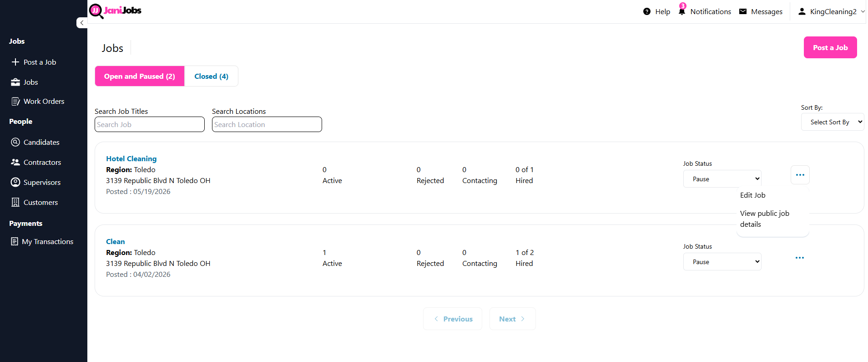This screenshot has width=868, height=362.
Task: Open Candidates in the sidebar
Action: (41, 142)
